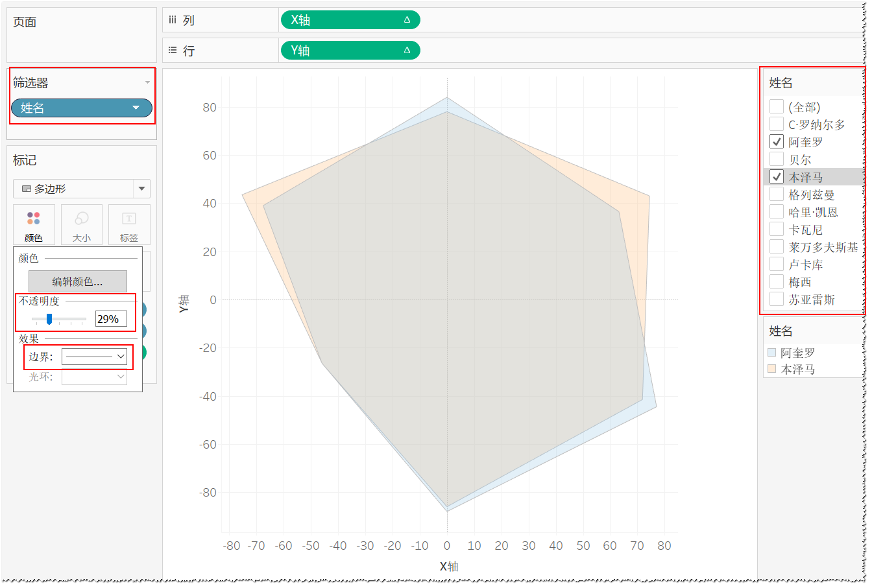The image size is (872, 588).
Task: Open the 颜色 color marks card
Action: pyautogui.click(x=34, y=224)
